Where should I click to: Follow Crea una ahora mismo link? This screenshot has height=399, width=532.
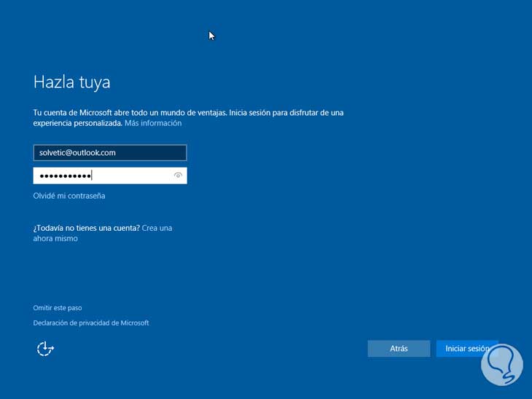pos(103,233)
